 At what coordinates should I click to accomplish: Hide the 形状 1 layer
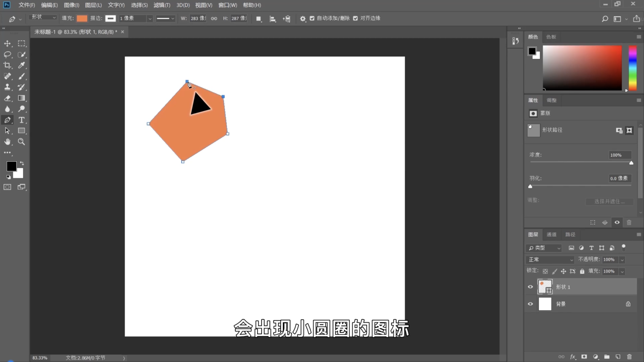click(530, 287)
